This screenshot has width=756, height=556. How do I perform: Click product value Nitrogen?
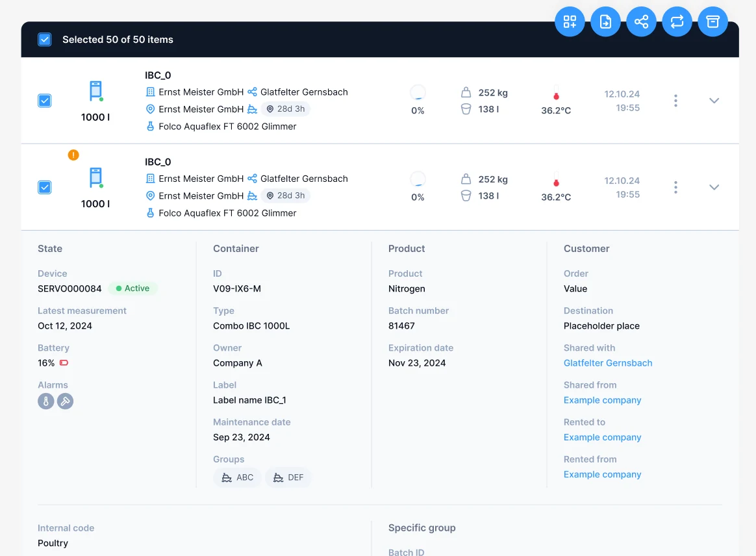(407, 289)
